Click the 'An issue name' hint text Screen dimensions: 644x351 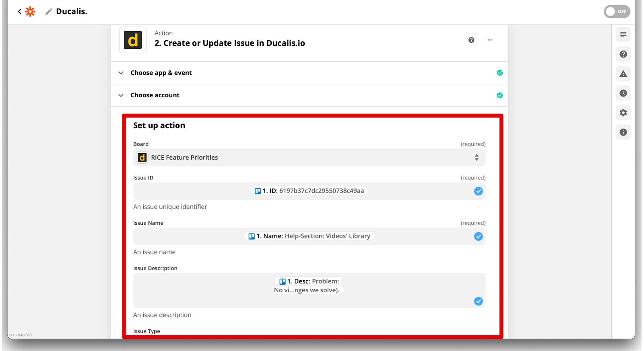pyautogui.click(x=154, y=252)
